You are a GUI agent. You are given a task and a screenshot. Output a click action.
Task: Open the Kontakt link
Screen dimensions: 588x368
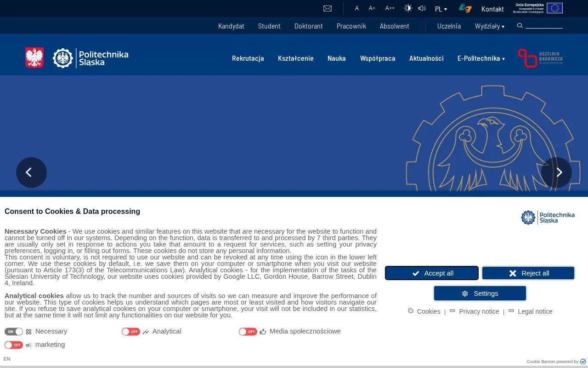pos(492,9)
